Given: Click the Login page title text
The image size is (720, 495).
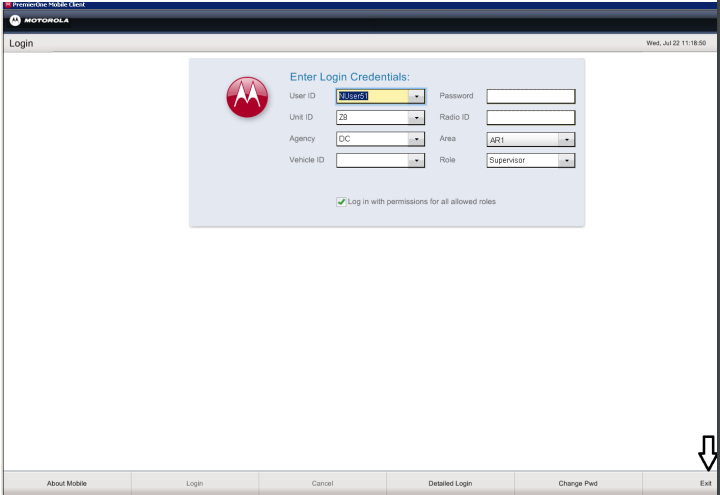Looking at the screenshot, I should coord(21,43).
